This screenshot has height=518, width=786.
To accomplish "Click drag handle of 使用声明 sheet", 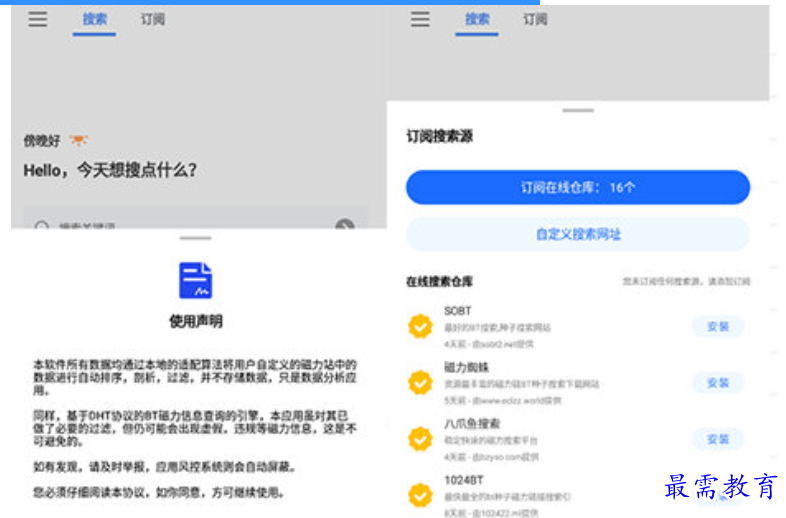I will click(195, 238).
